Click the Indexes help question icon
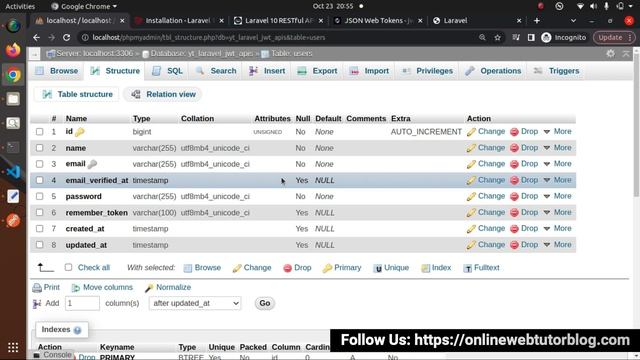This screenshot has height=360, width=640. (77, 330)
